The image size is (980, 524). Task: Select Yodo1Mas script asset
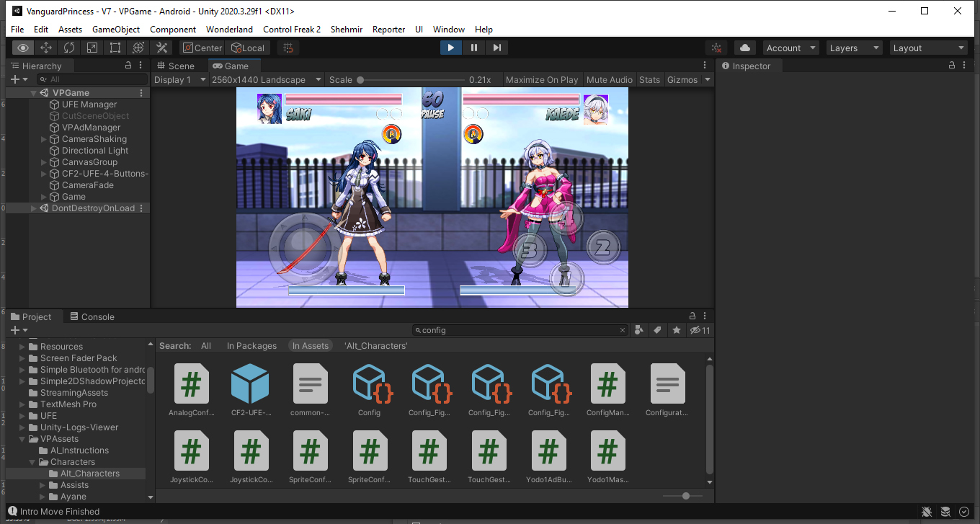[x=608, y=457]
